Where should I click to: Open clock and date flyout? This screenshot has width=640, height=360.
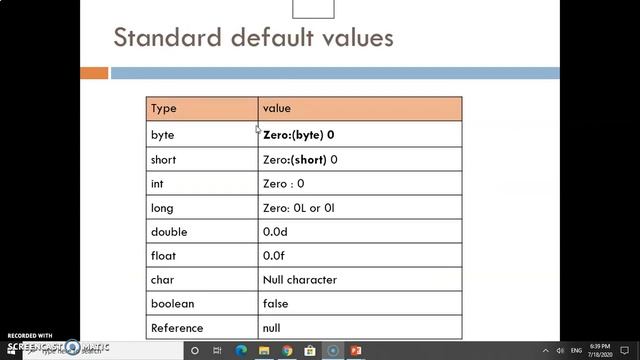(600, 351)
